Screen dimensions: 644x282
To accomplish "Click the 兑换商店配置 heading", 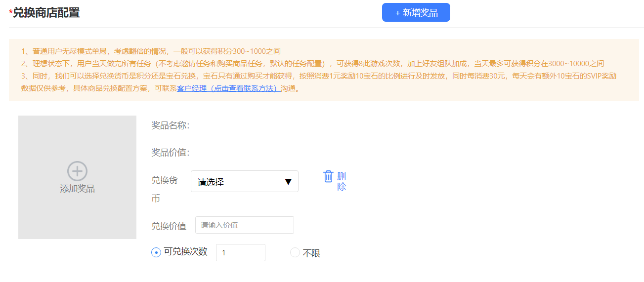I will pyautogui.click(x=46, y=13).
